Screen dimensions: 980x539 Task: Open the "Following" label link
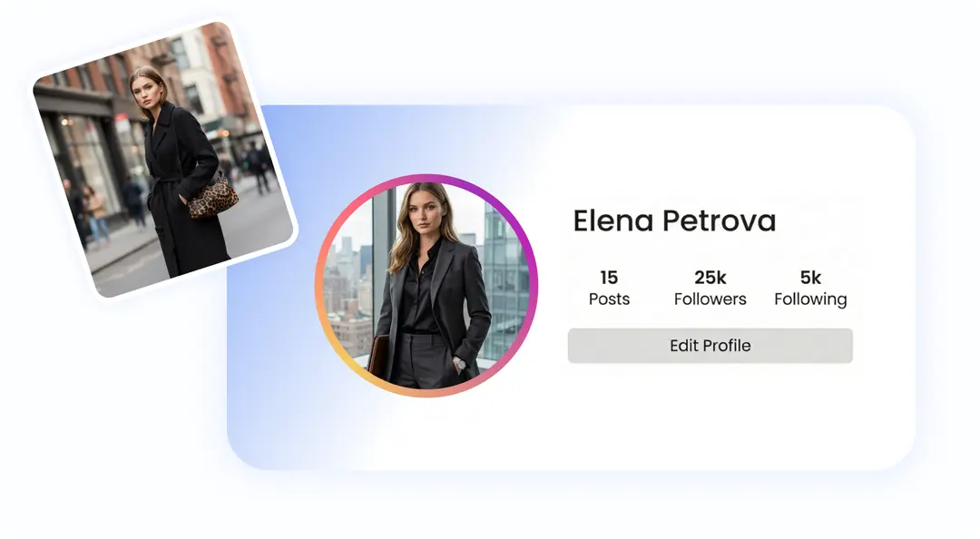[810, 300]
